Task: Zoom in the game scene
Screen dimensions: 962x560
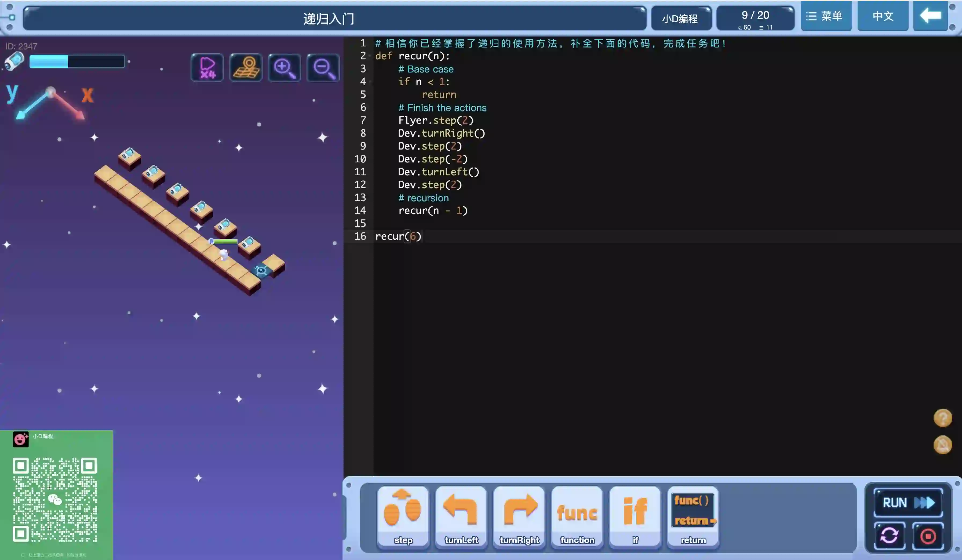Action: pyautogui.click(x=285, y=68)
